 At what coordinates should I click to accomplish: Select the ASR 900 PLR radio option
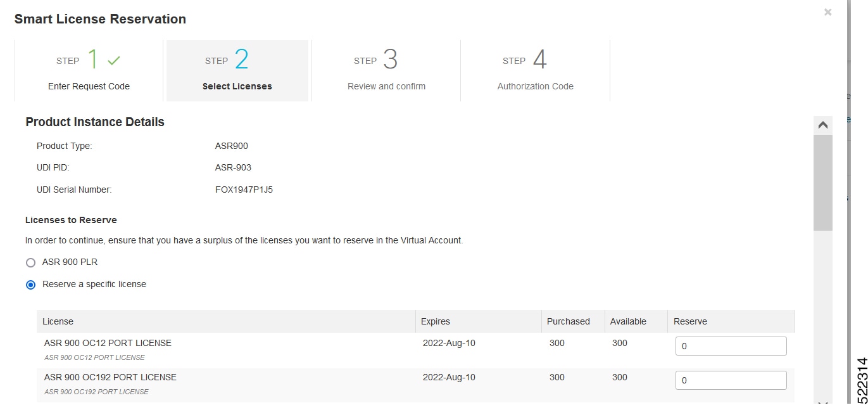(30, 262)
